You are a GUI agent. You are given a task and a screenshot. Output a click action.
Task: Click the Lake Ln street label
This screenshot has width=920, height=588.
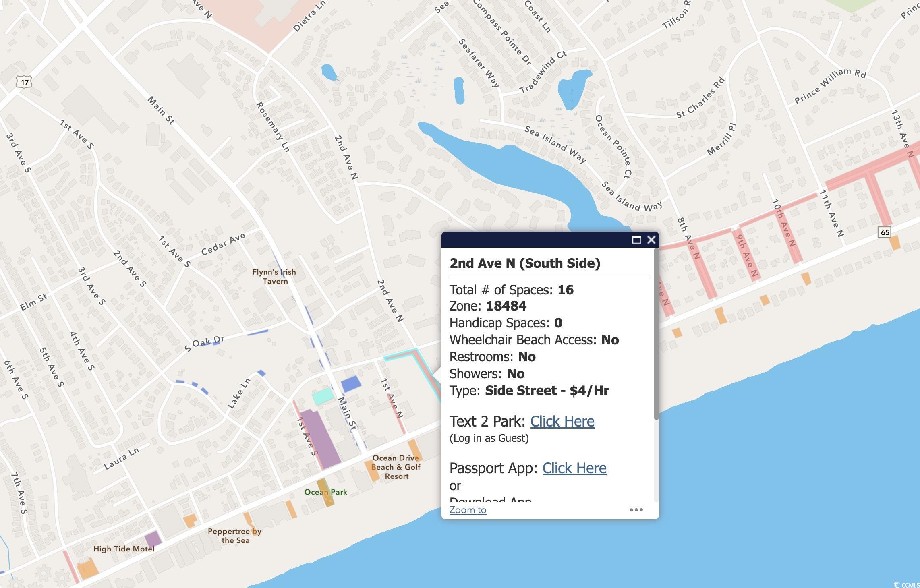click(x=239, y=393)
